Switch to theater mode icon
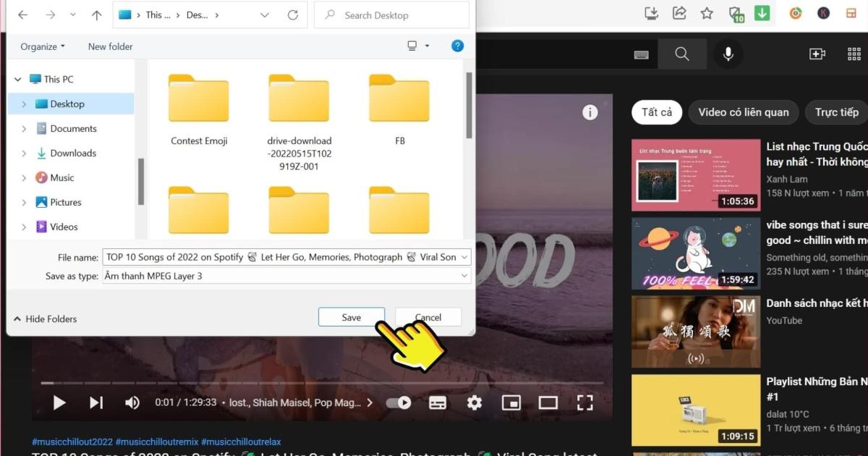The image size is (868, 456). 548,402
